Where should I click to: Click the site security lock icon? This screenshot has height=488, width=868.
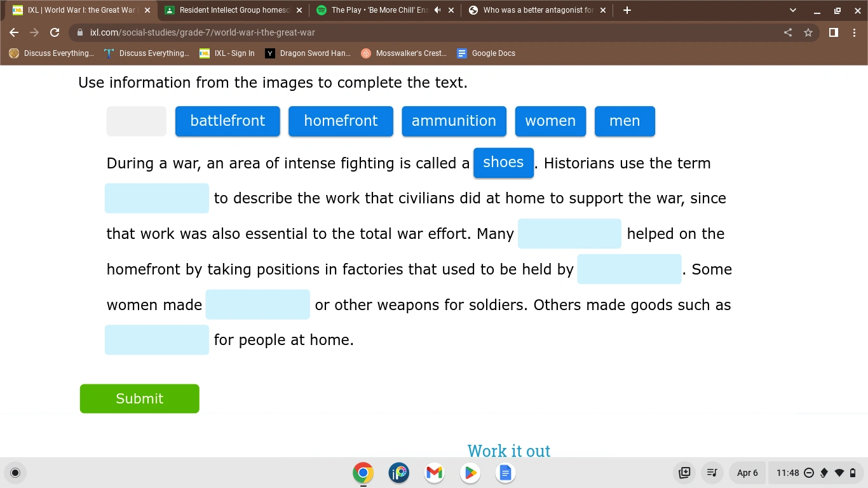click(80, 32)
